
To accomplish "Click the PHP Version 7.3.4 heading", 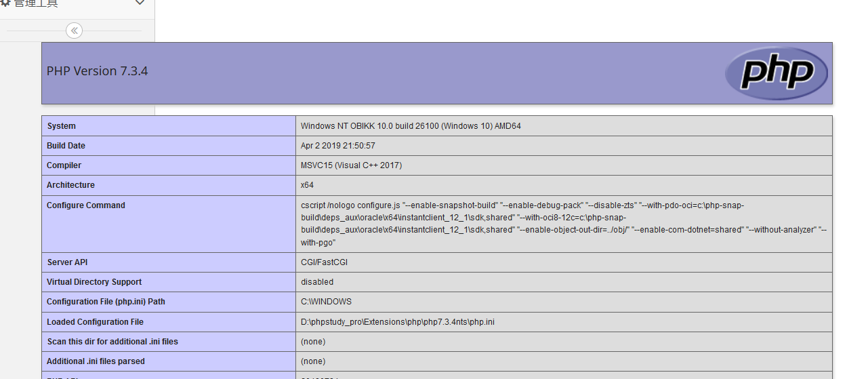I will click(x=97, y=71).
